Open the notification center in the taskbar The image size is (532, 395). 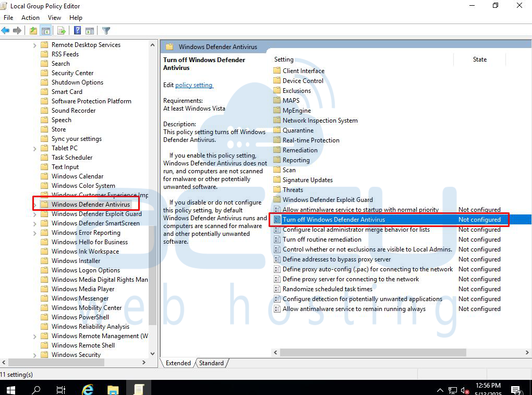[x=516, y=390]
